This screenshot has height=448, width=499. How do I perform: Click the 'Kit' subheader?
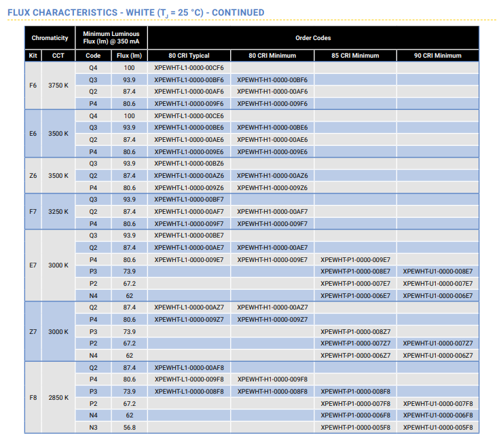pyautogui.click(x=33, y=56)
